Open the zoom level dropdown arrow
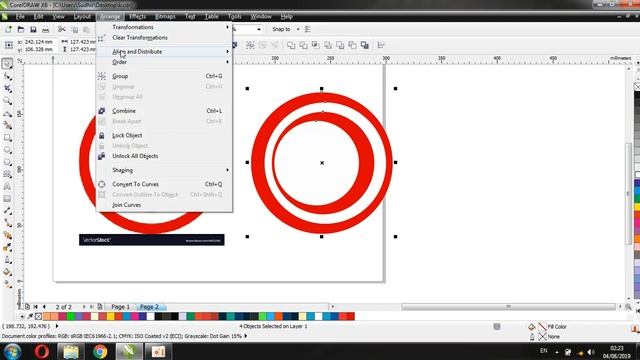Viewport: 640px width, 360px height. click(x=259, y=29)
